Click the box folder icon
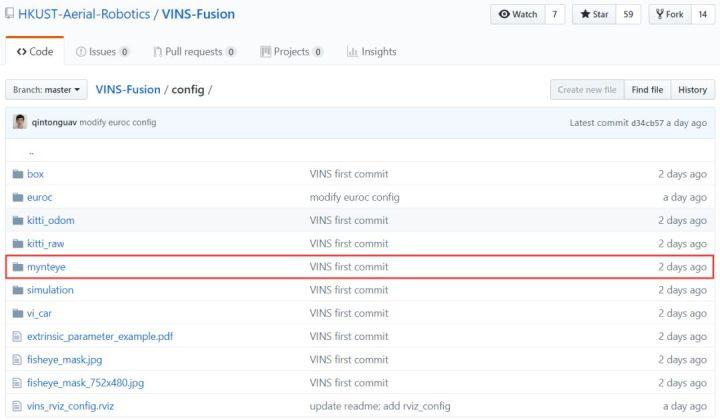 click(18, 174)
